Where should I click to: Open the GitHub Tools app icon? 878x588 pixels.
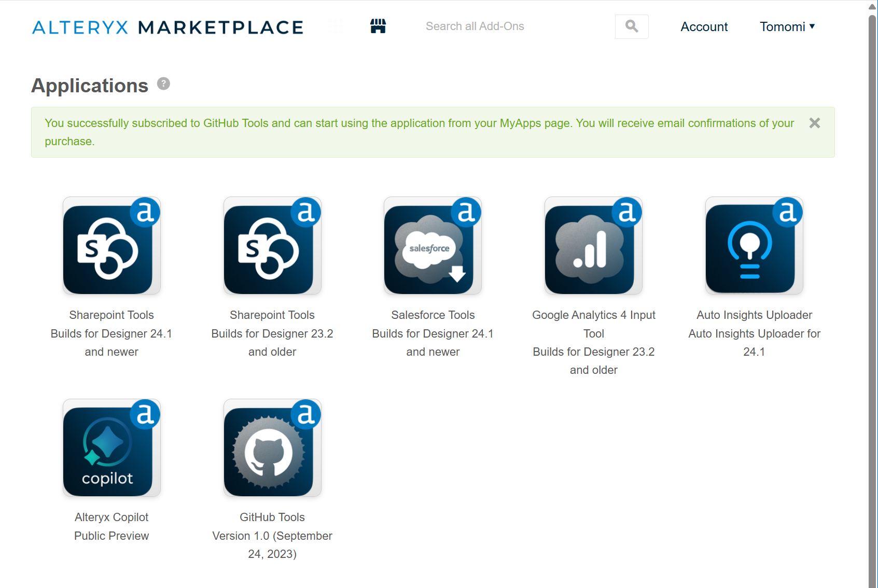tap(272, 448)
